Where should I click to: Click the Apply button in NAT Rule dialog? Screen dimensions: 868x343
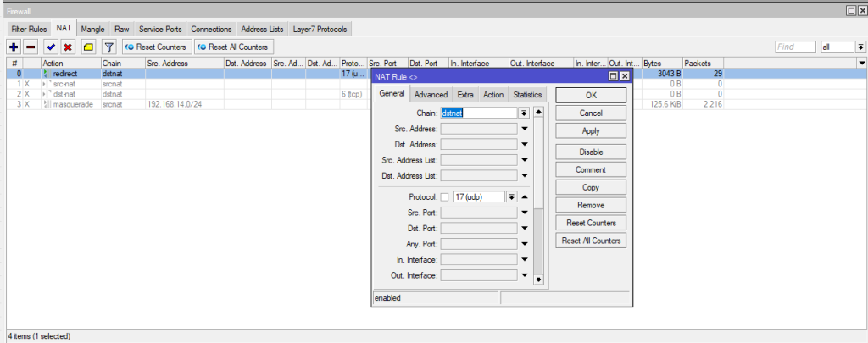[591, 131]
